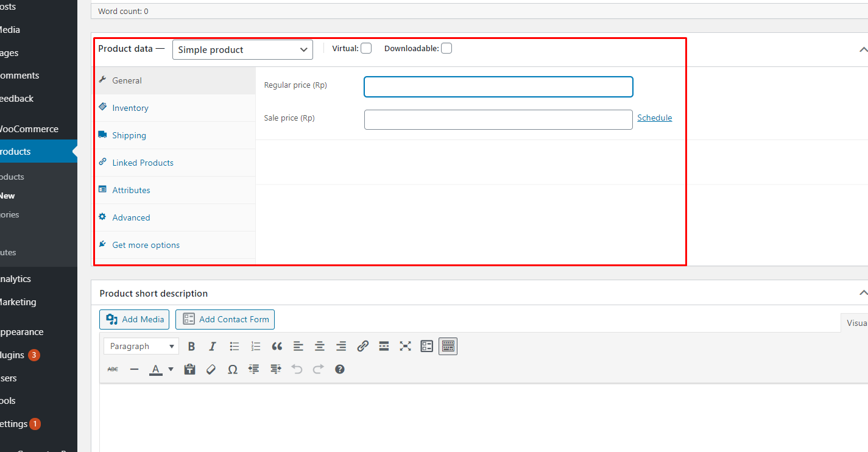Viewport: 868px width, 452px height.
Task: Open the keyboard shortcuts help icon
Action: tap(340, 369)
